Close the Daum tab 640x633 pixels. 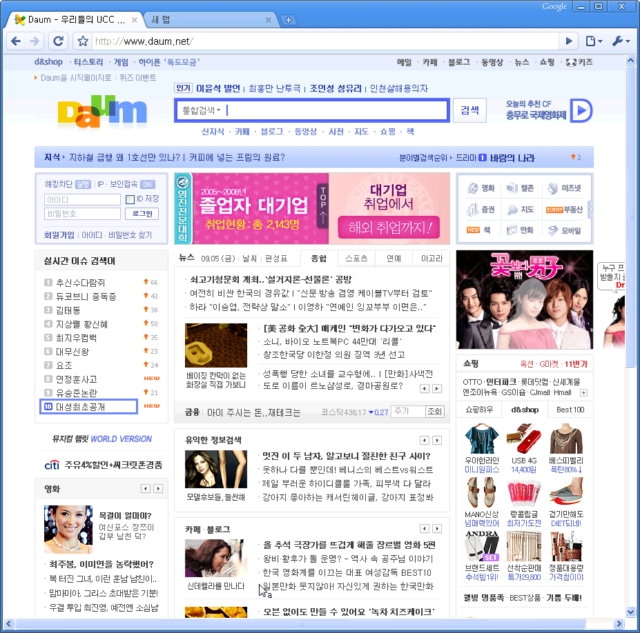pos(134,20)
